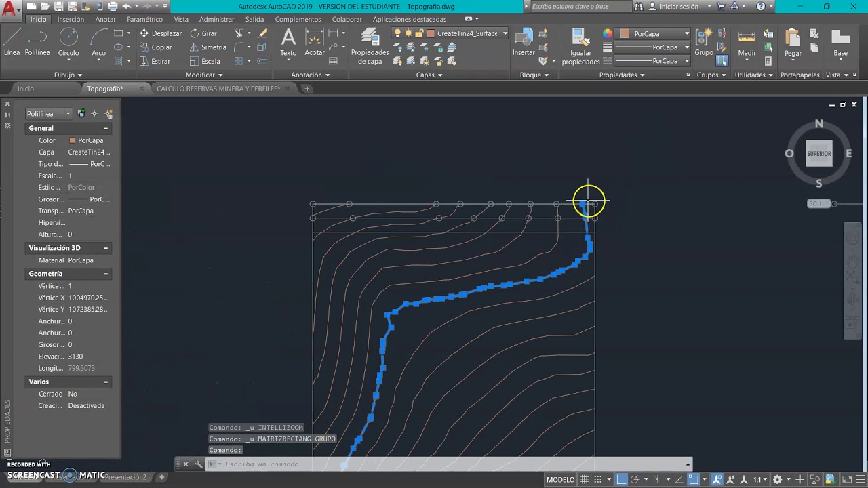The width and height of the screenshot is (868, 488).
Task: Expand the Modificar panel
Action: tap(204, 75)
